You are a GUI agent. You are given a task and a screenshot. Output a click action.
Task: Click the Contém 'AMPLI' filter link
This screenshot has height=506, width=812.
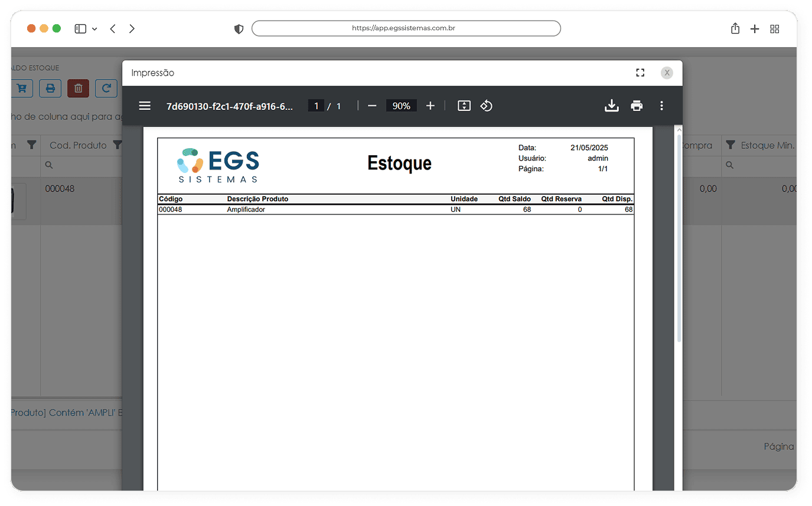click(66, 413)
